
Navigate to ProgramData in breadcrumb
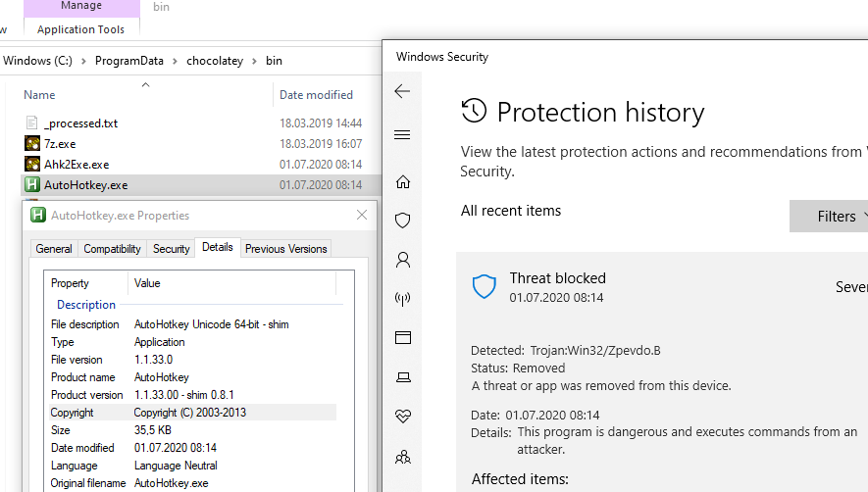129,61
